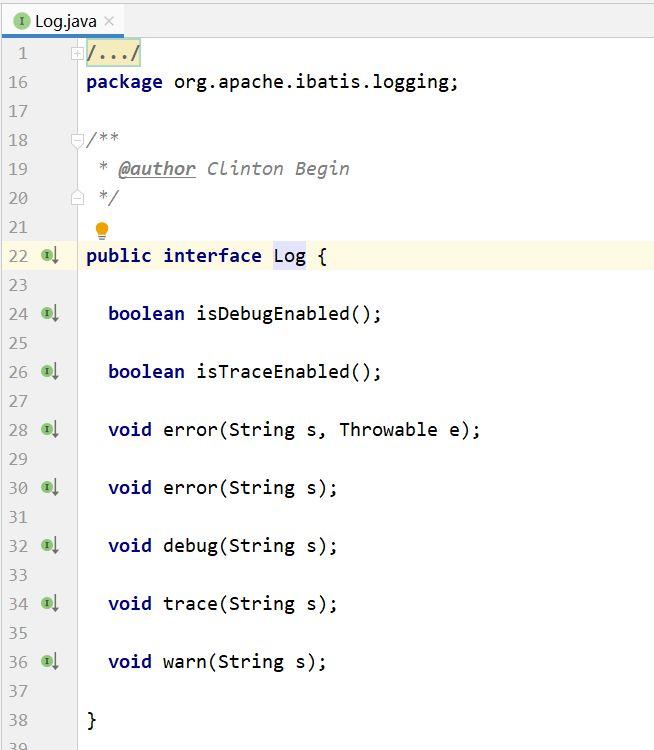Collapse Javadoc using the closing fold marker
The image size is (654, 750).
(78, 198)
